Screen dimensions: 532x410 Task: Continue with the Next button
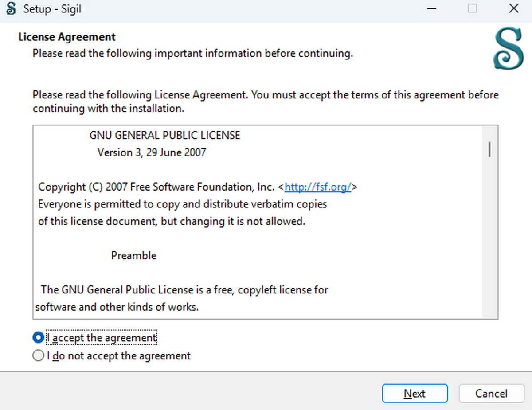click(415, 394)
